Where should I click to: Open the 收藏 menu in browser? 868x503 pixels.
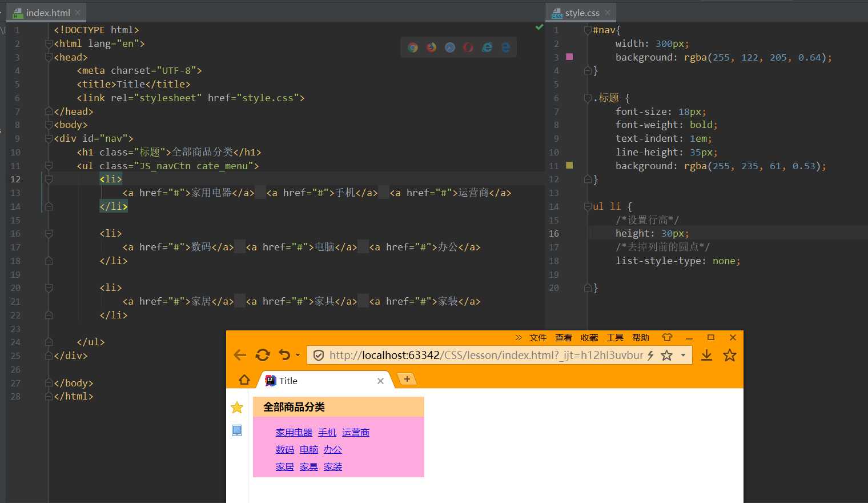pos(589,338)
